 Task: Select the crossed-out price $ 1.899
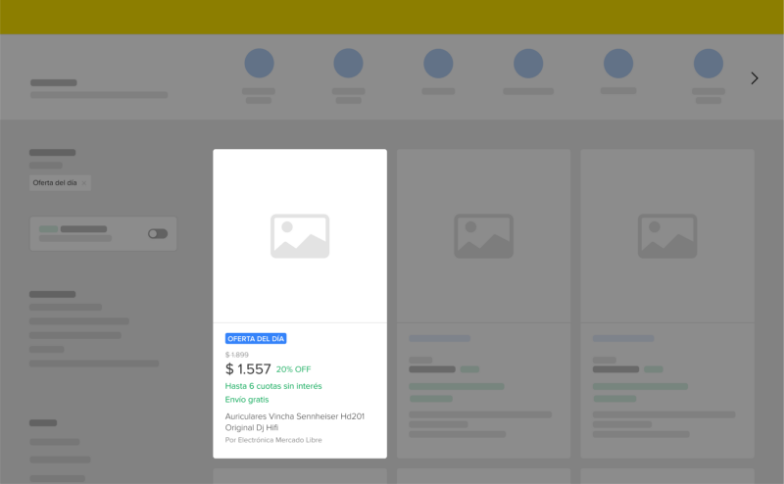[x=236, y=354]
